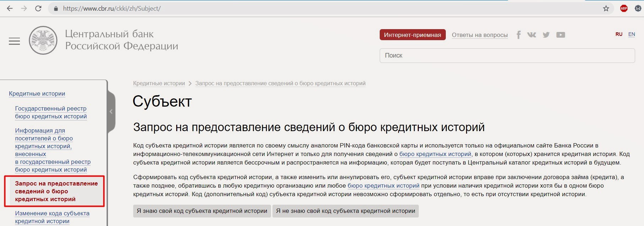Bookmark page with the star icon
The height and width of the screenshot is (226, 644).
click(x=606, y=9)
